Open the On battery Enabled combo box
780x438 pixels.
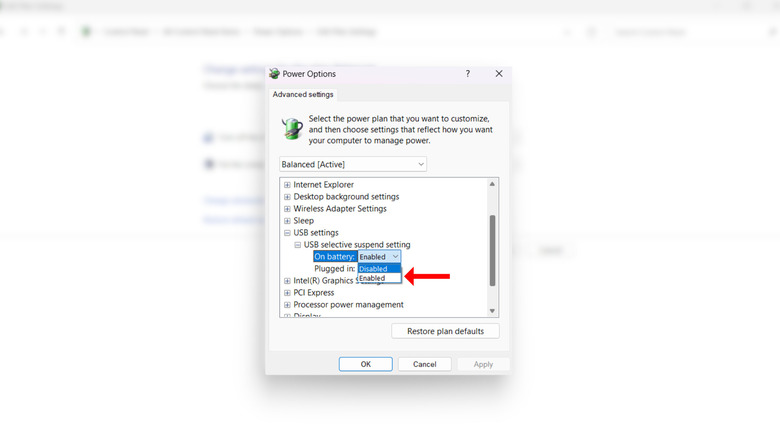coord(379,257)
